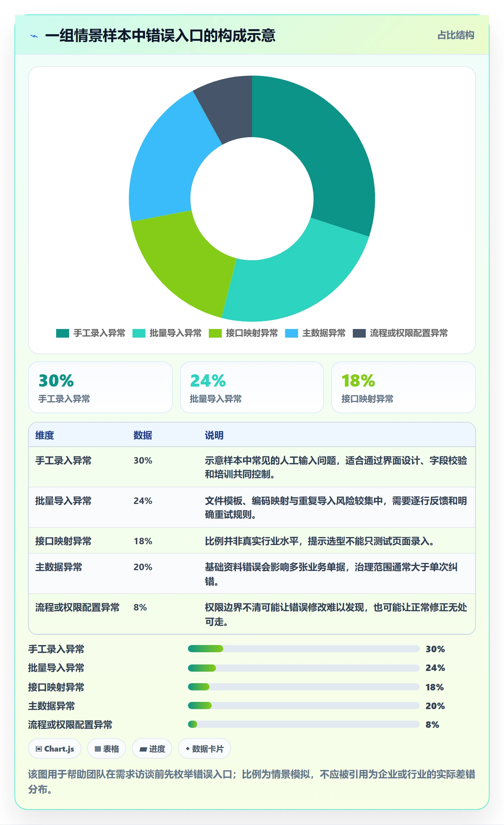Click the 占比结构 label in header
504x825 pixels.
pos(456,35)
